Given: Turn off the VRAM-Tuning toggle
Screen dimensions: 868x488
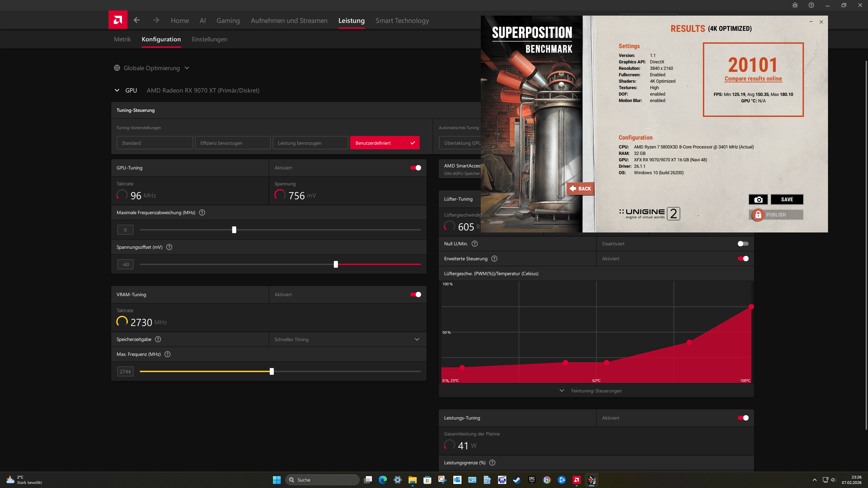Looking at the screenshot, I should [415, 294].
